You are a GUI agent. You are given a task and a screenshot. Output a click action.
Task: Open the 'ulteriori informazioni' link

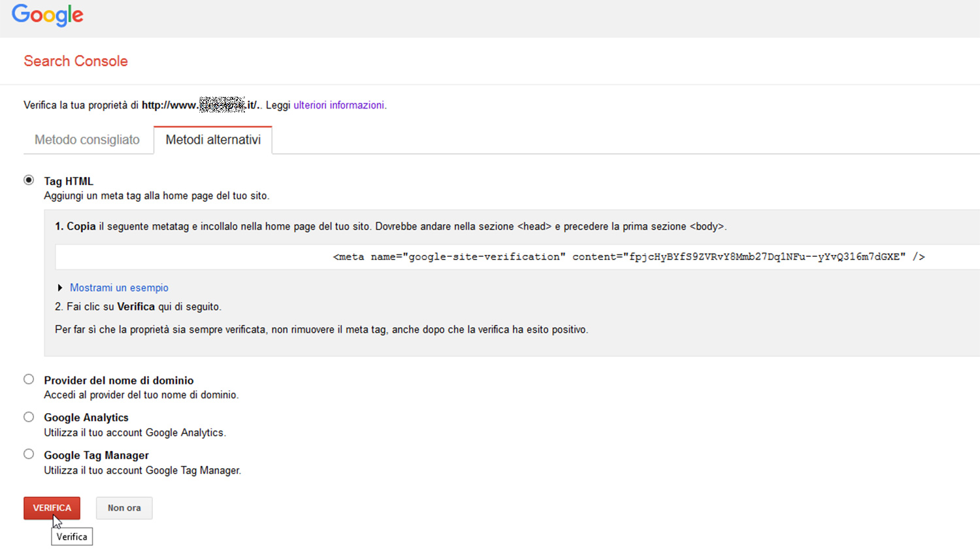coord(338,105)
